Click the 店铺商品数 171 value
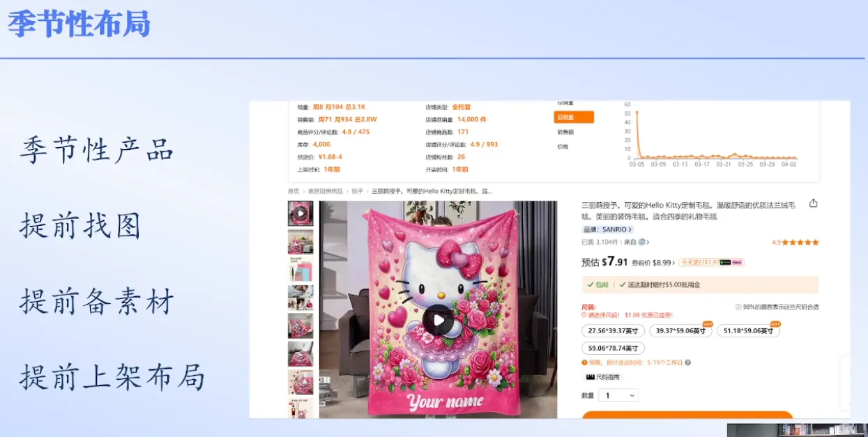The width and height of the screenshot is (868, 437). click(463, 132)
